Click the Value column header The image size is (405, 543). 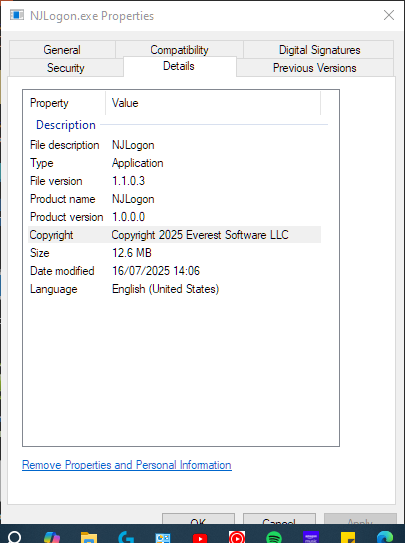(x=213, y=103)
